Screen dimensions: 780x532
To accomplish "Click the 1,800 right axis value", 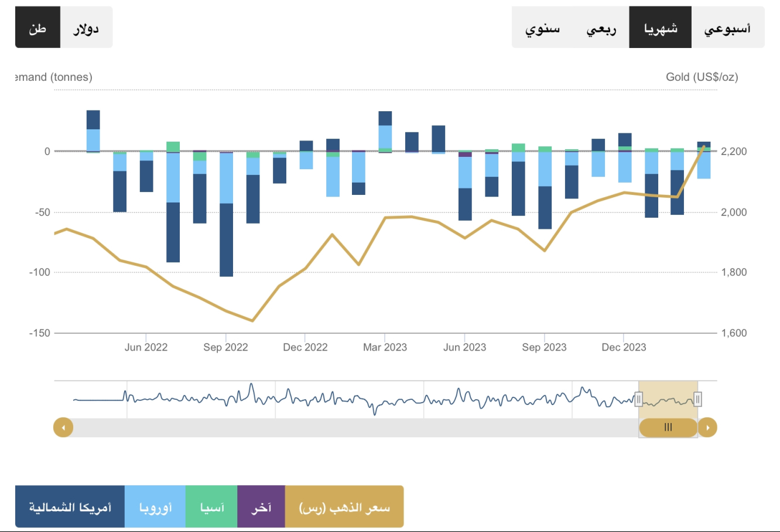I will pyautogui.click(x=734, y=272).
